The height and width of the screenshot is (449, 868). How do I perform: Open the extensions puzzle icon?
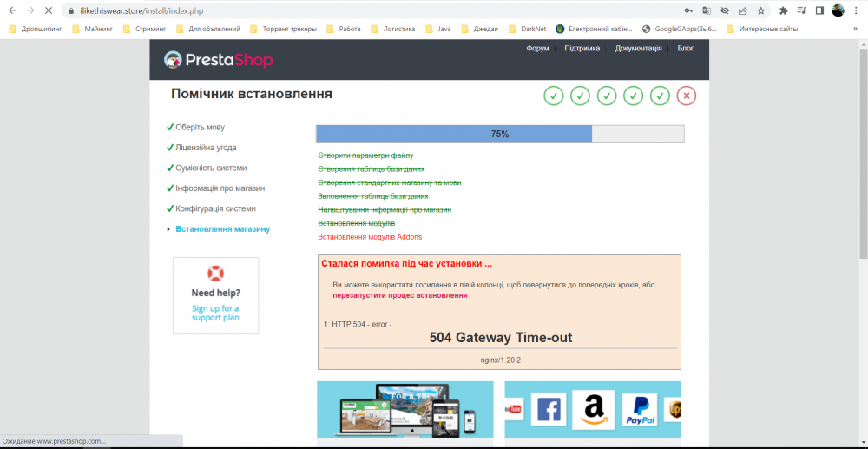pos(783,10)
